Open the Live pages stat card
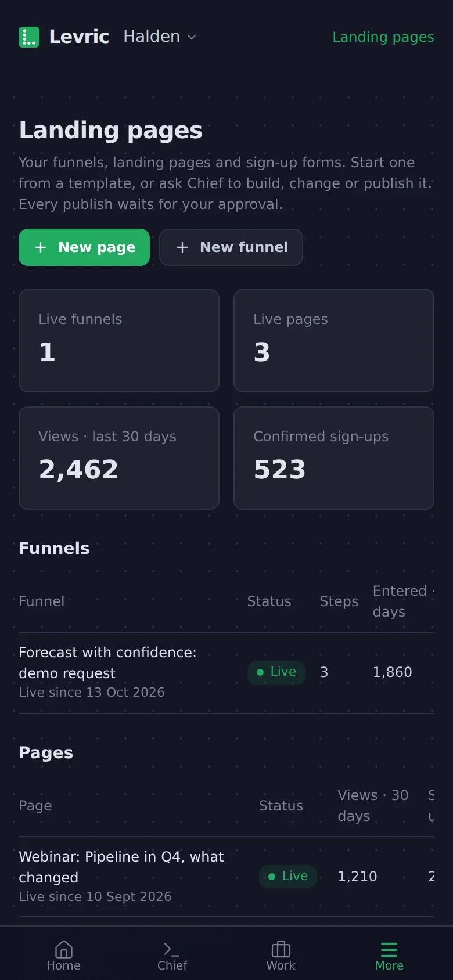453x980 pixels. point(334,341)
